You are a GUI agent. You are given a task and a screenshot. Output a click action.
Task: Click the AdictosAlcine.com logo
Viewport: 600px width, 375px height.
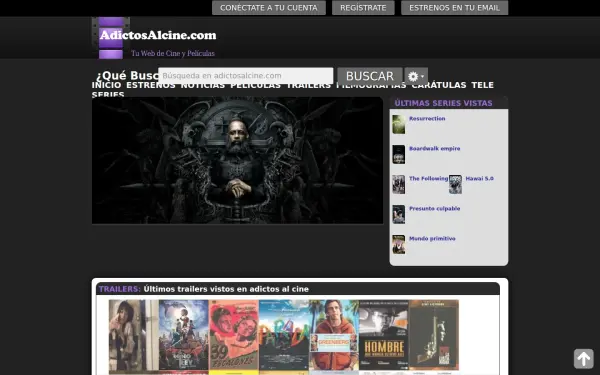(x=158, y=35)
